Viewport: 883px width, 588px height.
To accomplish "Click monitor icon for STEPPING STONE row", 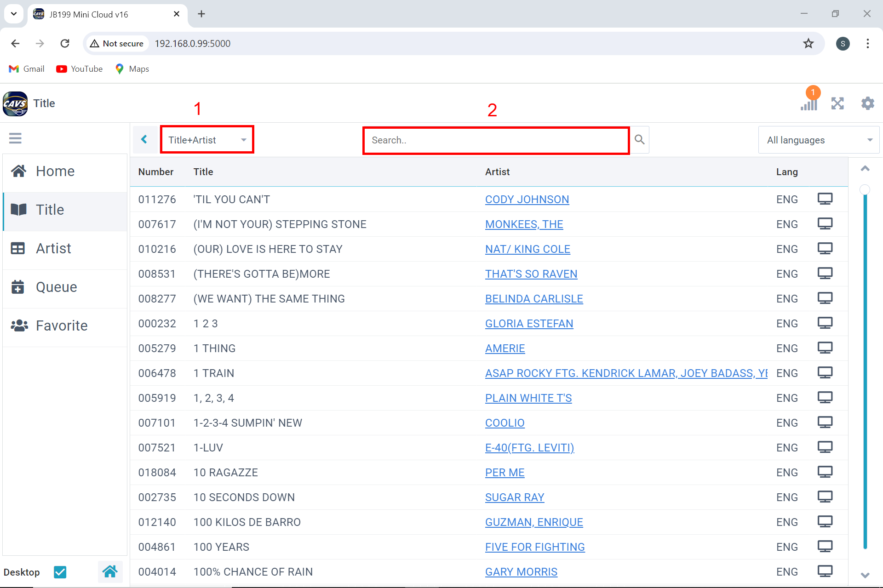I will [825, 224].
